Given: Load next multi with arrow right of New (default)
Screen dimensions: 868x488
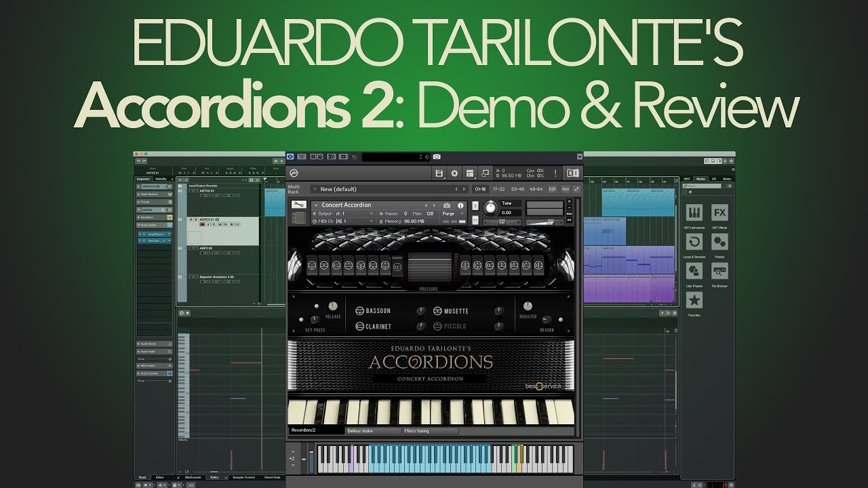Looking at the screenshot, I should (465, 189).
